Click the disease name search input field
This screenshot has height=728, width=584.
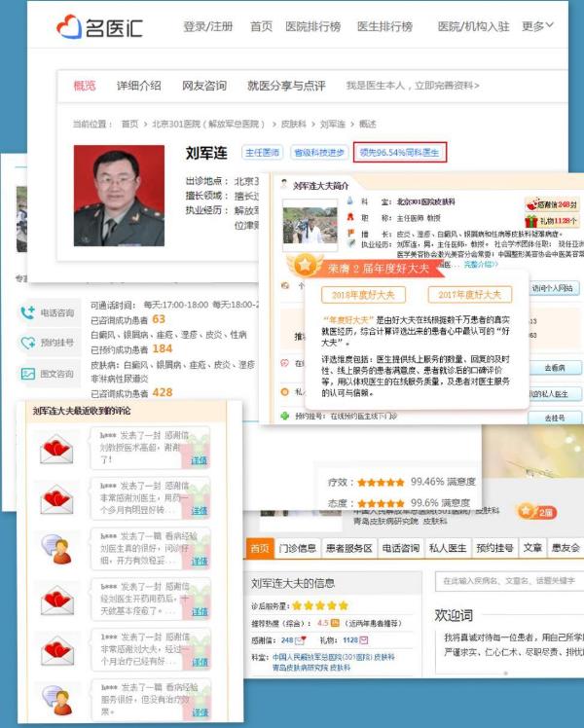509,581
